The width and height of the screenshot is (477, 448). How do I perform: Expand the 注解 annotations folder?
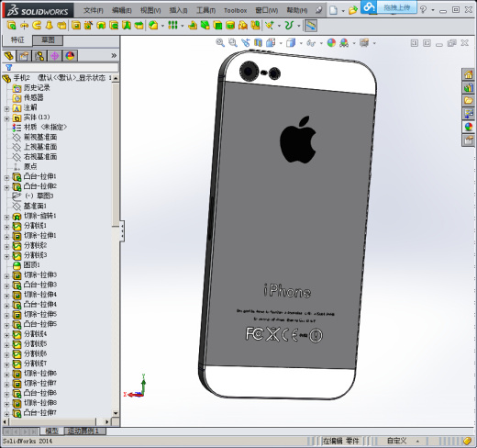click(x=6, y=108)
